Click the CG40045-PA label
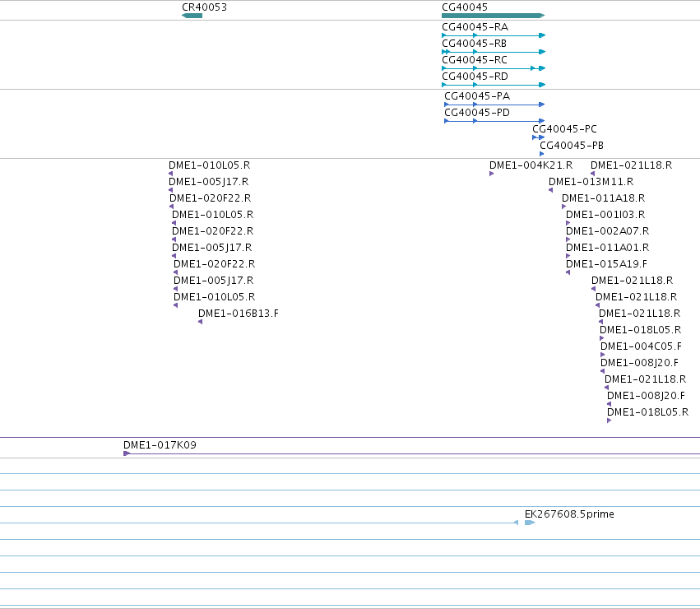The width and height of the screenshot is (700, 609). click(x=477, y=96)
